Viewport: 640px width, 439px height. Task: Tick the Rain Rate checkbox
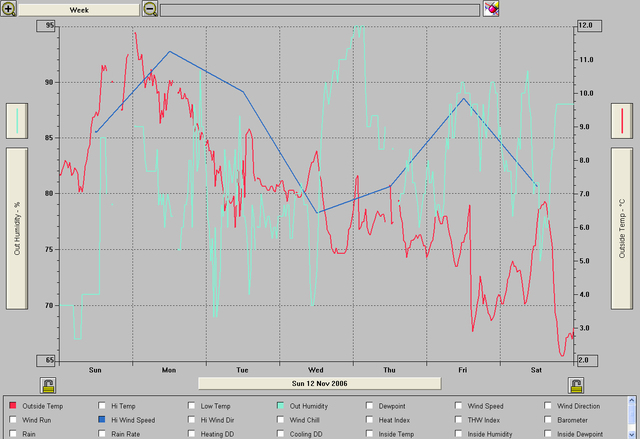(102, 435)
